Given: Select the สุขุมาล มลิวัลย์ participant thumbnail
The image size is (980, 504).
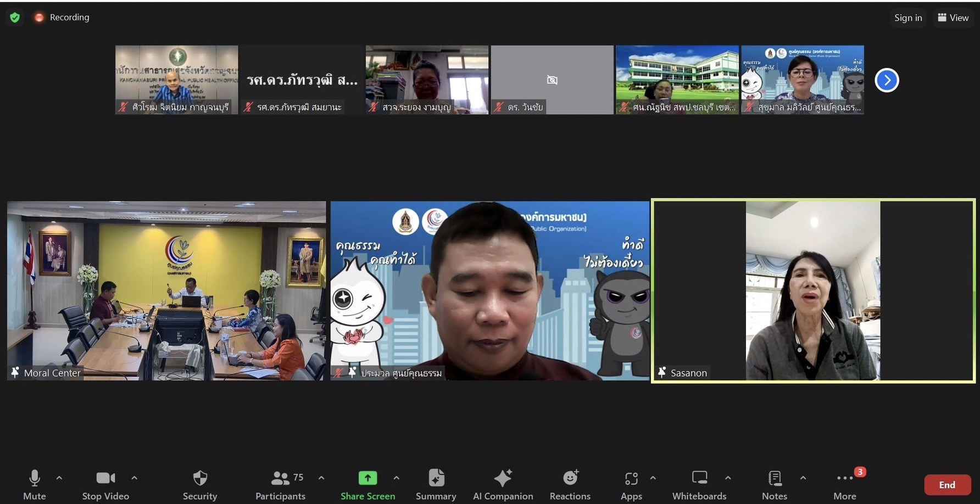Looking at the screenshot, I should click(803, 80).
